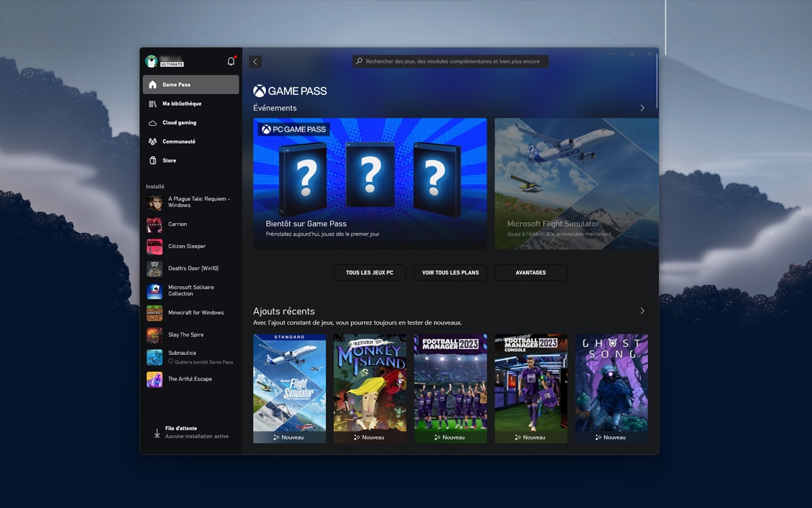
Task: Click the Slay The Spire icon
Action: pos(154,335)
